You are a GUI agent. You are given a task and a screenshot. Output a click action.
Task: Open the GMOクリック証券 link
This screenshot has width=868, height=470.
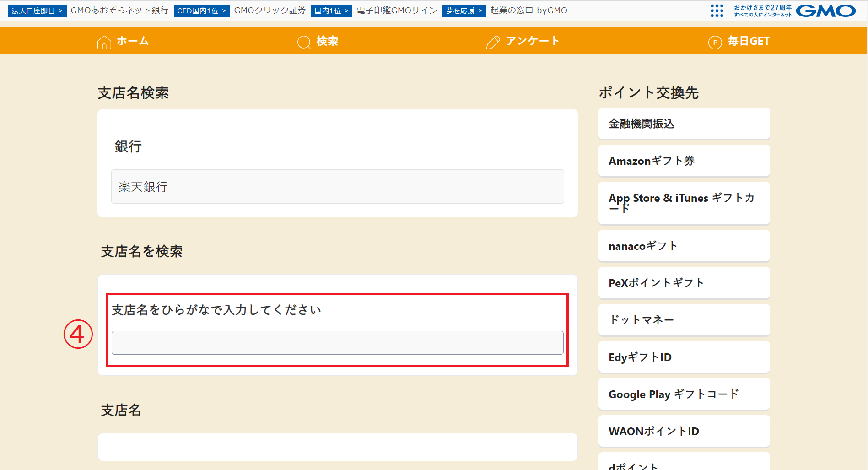[270, 11]
